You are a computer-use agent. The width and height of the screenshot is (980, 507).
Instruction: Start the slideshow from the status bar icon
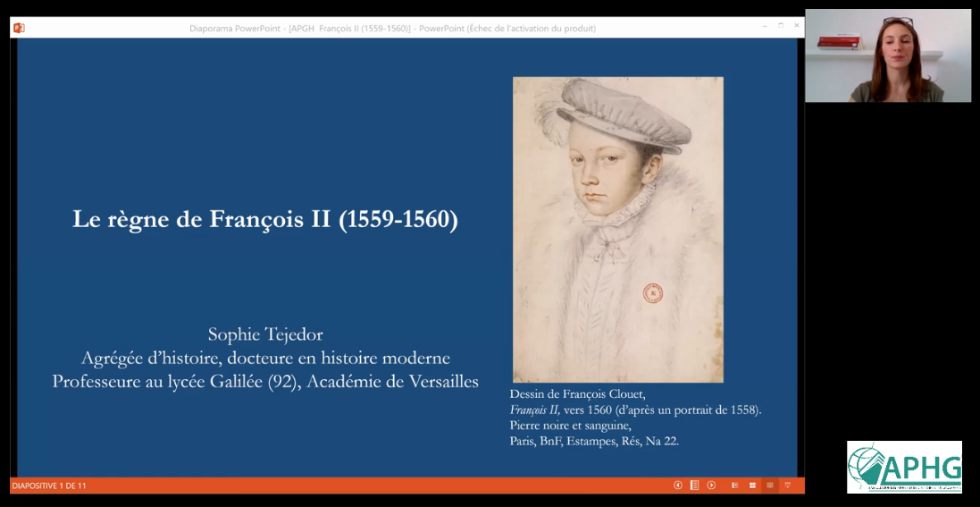click(x=788, y=486)
